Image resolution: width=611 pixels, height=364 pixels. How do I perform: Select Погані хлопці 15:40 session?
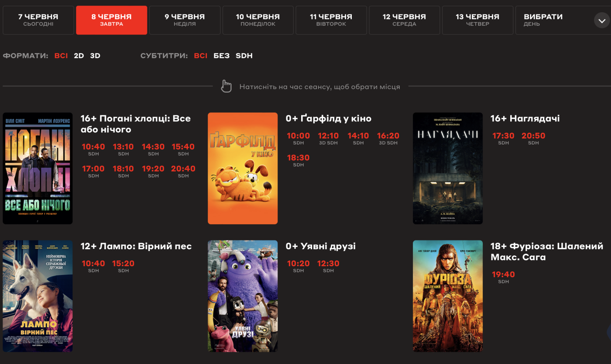tap(183, 149)
